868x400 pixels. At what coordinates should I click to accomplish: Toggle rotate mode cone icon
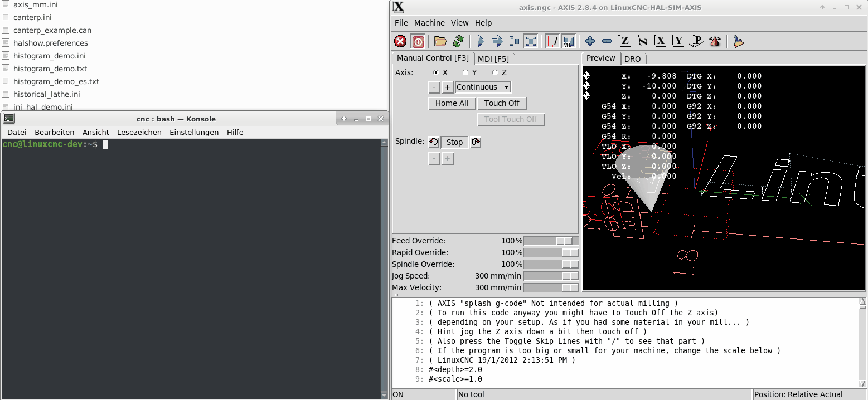[715, 41]
